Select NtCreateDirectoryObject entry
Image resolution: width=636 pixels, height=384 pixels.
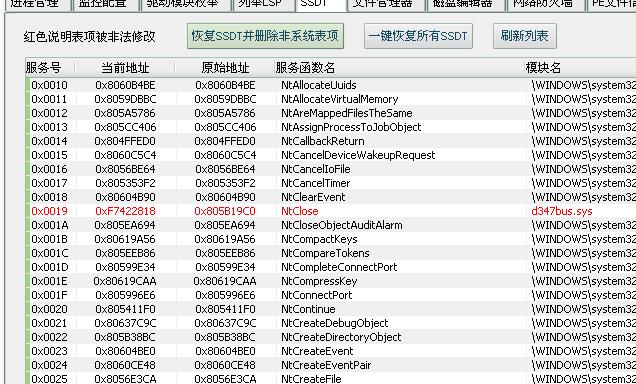coord(341,337)
